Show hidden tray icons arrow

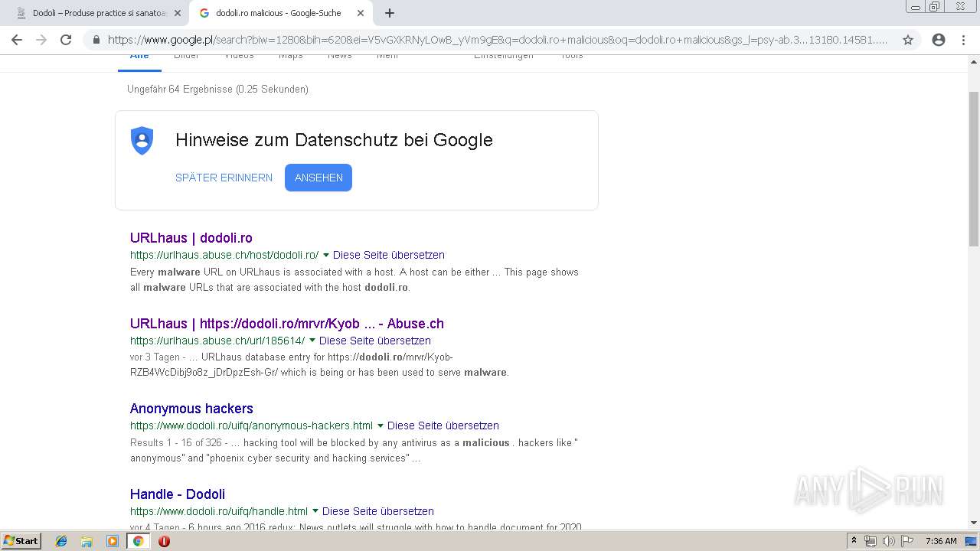pos(854,541)
